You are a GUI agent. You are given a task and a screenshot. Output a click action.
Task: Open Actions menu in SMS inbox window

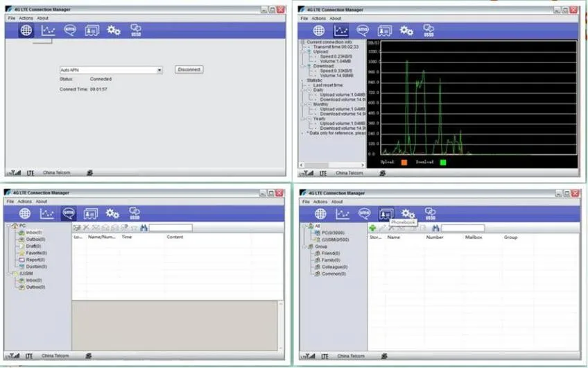click(x=25, y=201)
